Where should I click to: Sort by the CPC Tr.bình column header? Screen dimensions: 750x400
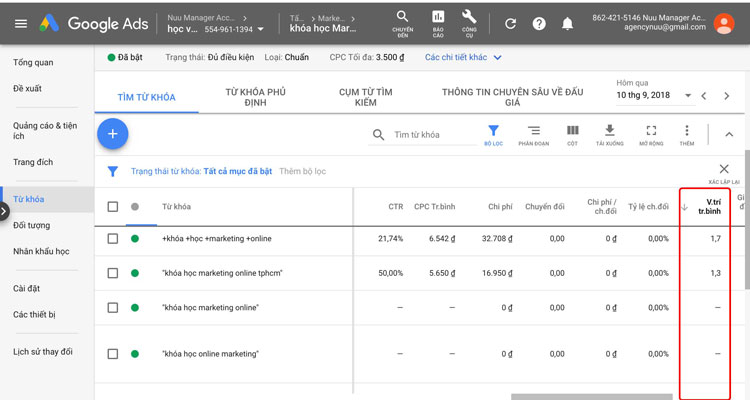pyautogui.click(x=434, y=207)
